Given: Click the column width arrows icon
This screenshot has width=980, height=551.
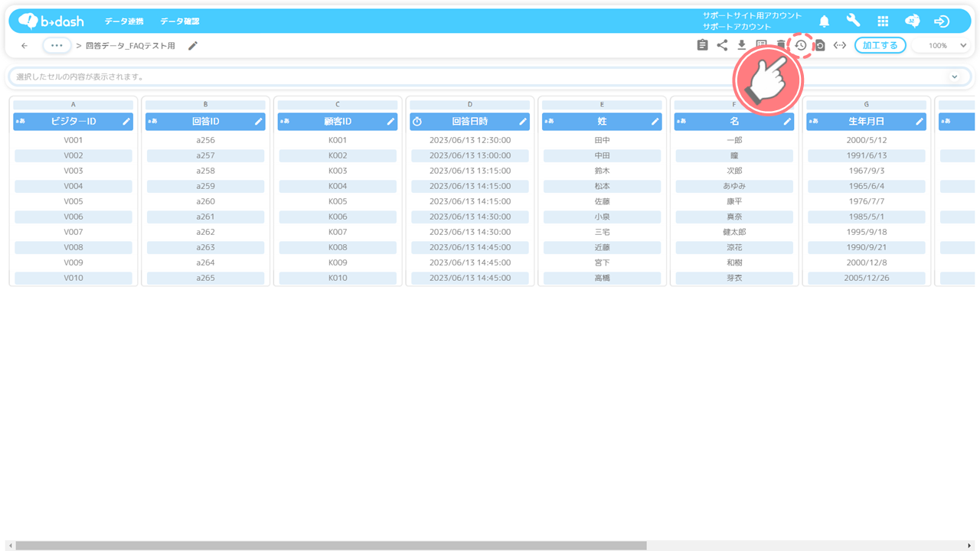Looking at the screenshot, I should pyautogui.click(x=840, y=45).
